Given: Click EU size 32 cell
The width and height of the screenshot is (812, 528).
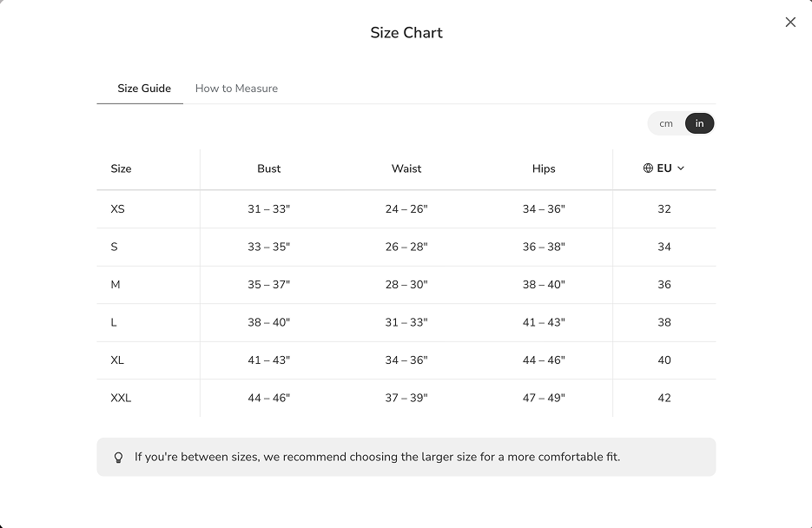Looking at the screenshot, I should (664, 209).
